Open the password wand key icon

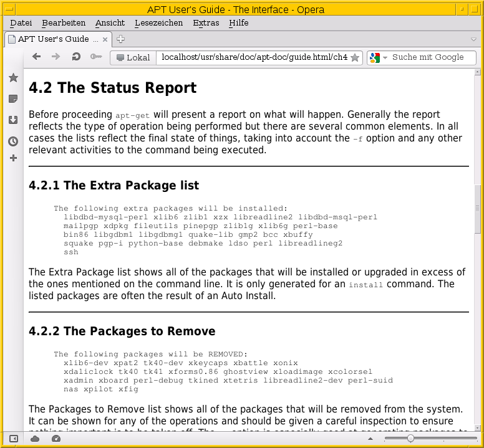96,57
